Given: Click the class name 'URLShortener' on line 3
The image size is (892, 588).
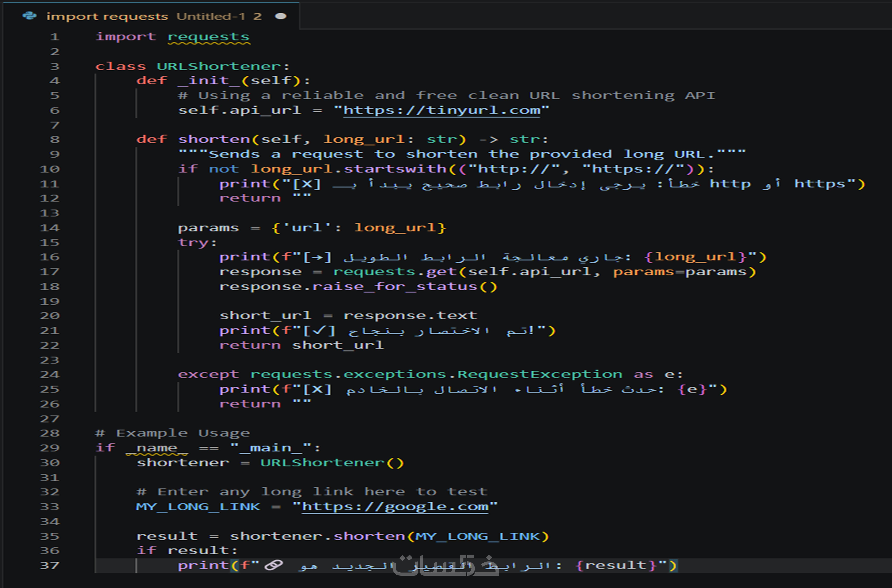Looking at the screenshot, I should point(219,66).
